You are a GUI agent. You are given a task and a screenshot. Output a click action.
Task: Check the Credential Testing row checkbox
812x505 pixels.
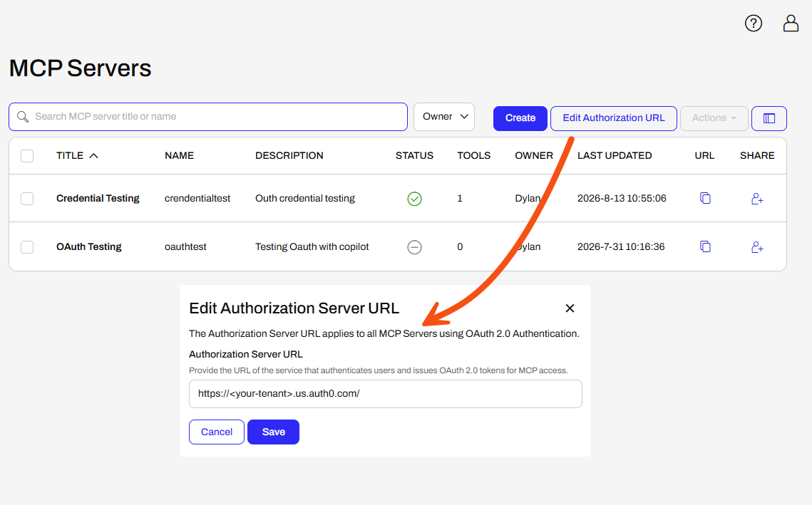(27, 199)
